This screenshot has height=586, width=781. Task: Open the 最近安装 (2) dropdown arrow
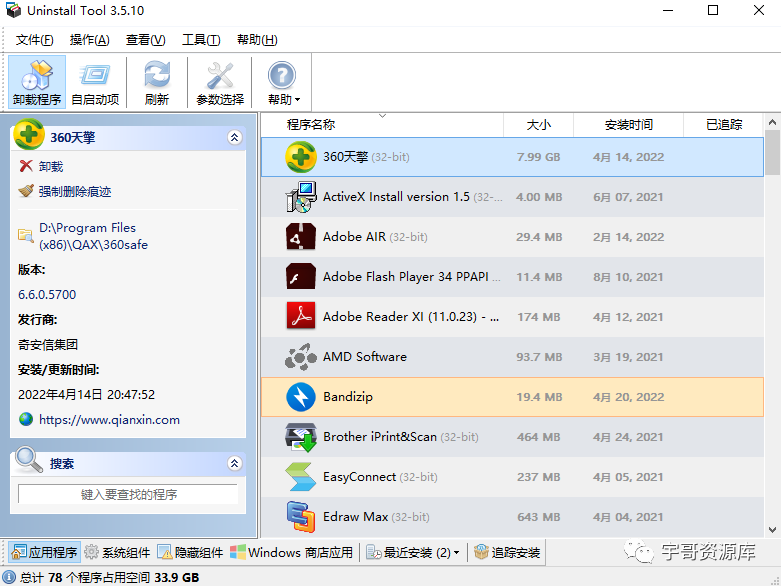(456, 553)
